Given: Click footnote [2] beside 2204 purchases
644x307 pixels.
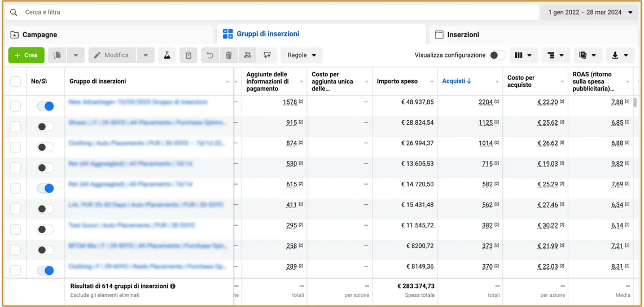Looking at the screenshot, I should (497, 102).
